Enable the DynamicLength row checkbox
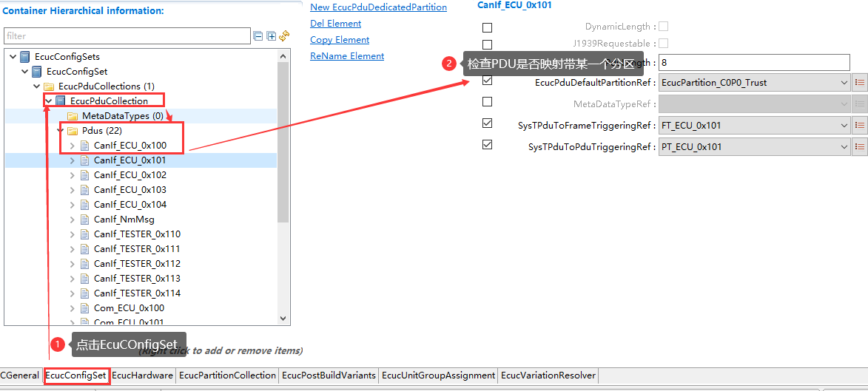 point(487,27)
